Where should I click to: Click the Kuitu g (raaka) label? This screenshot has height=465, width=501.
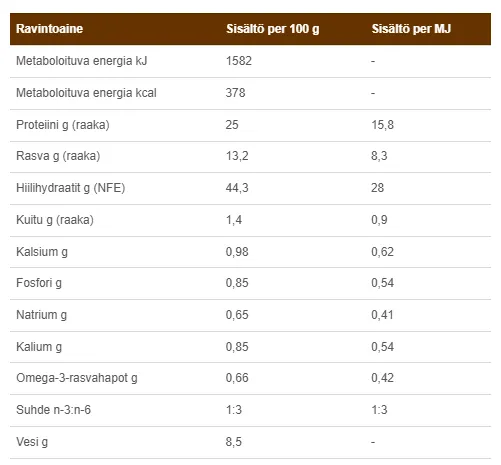[55, 220]
